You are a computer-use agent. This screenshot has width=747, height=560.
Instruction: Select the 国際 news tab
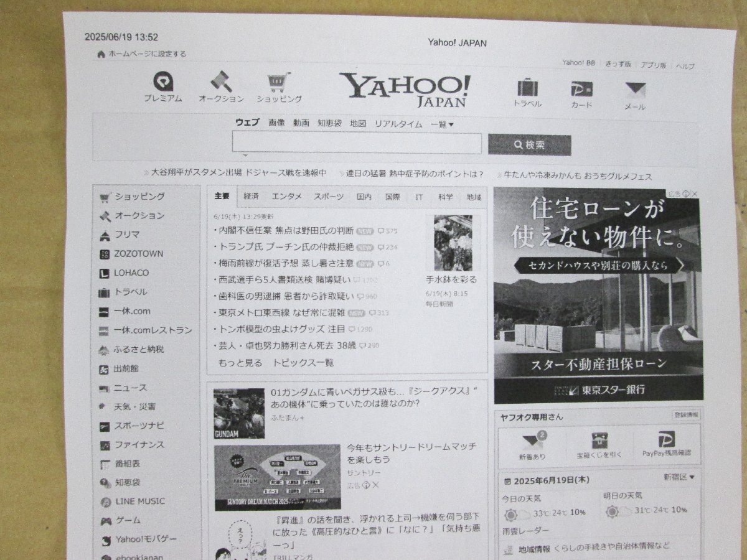pos(393,197)
